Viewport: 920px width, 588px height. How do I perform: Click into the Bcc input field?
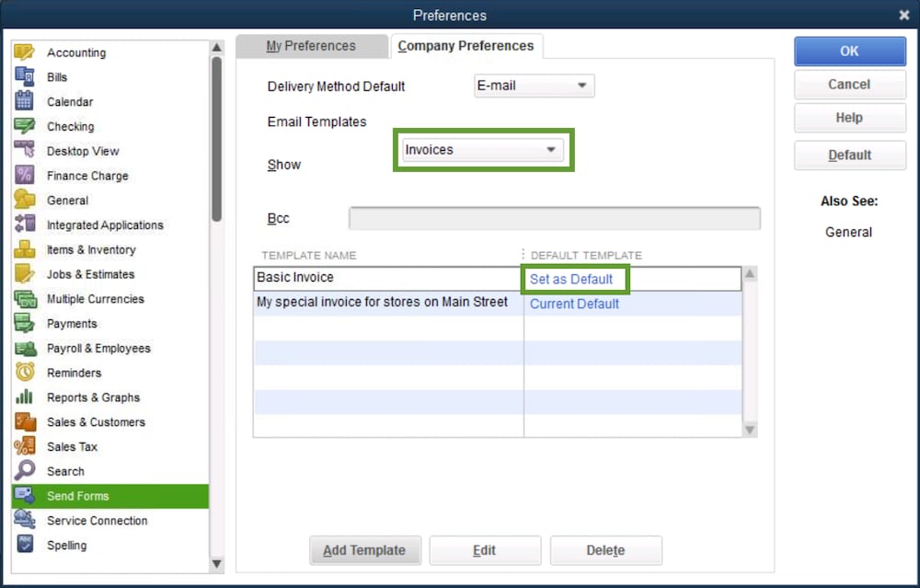[x=555, y=218]
